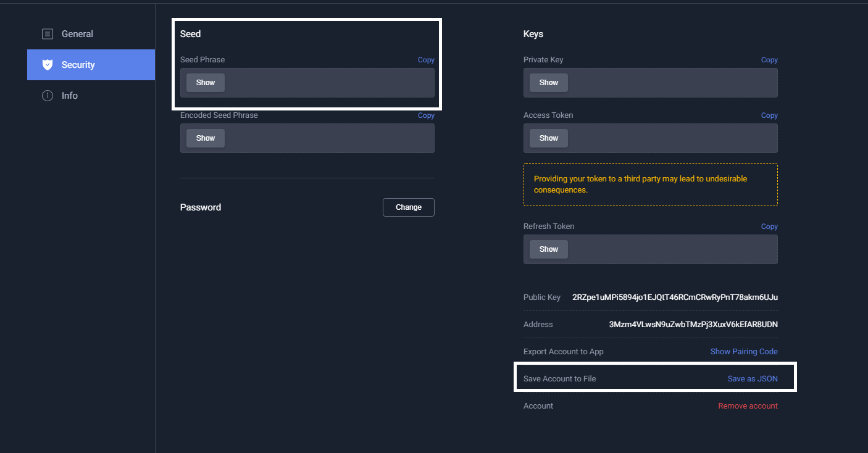Screen dimensions: 868x453
Task: Change the account password
Action: click(x=409, y=207)
